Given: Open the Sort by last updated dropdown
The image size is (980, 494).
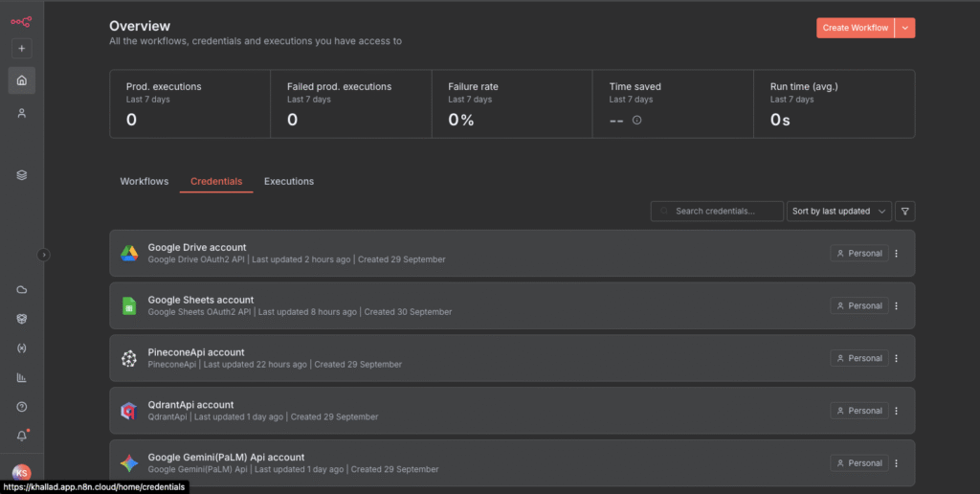Looking at the screenshot, I should pyautogui.click(x=839, y=211).
